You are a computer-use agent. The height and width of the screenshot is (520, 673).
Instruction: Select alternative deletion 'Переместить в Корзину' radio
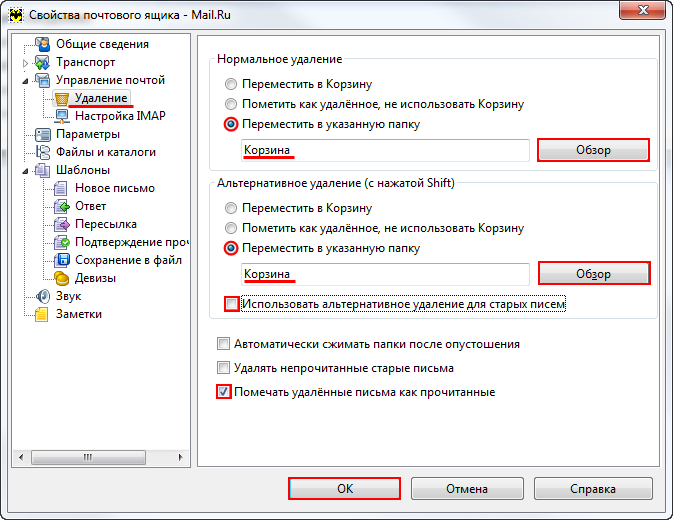(231, 208)
